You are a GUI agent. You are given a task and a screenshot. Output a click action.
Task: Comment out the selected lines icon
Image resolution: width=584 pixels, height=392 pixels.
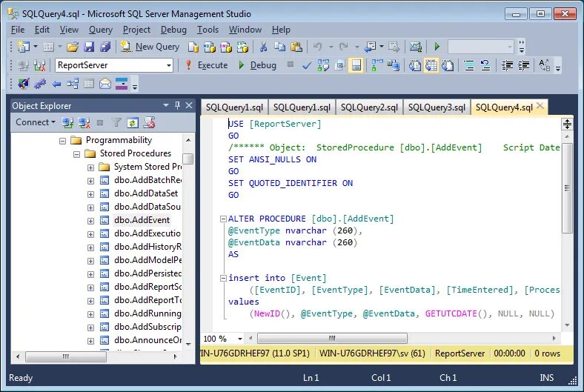pyautogui.click(x=469, y=65)
